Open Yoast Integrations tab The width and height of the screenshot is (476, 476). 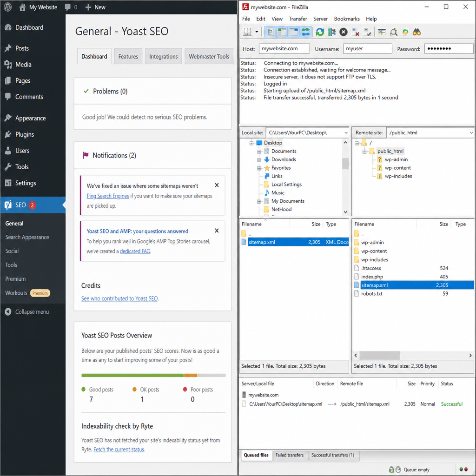click(163, 56)
